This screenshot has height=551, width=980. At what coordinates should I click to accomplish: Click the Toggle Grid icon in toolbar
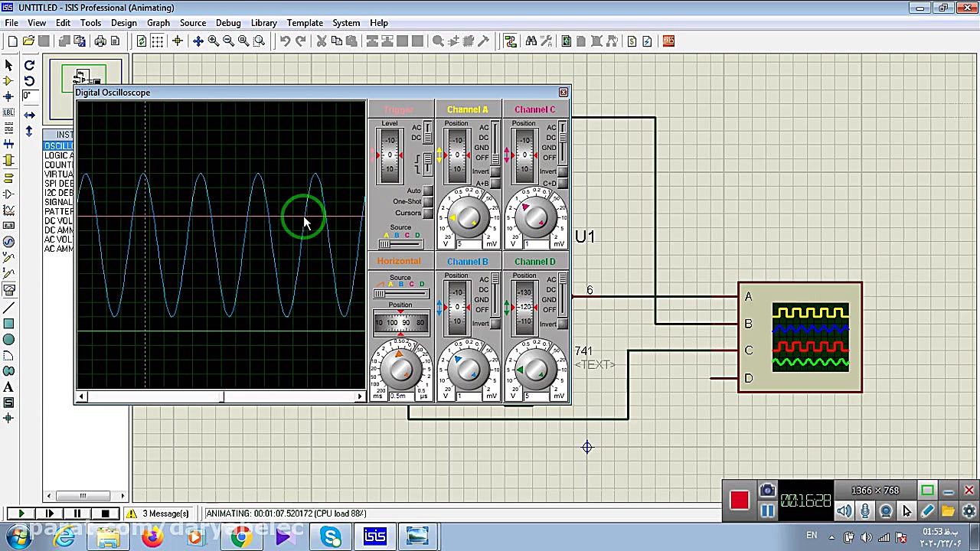[157, 41]
